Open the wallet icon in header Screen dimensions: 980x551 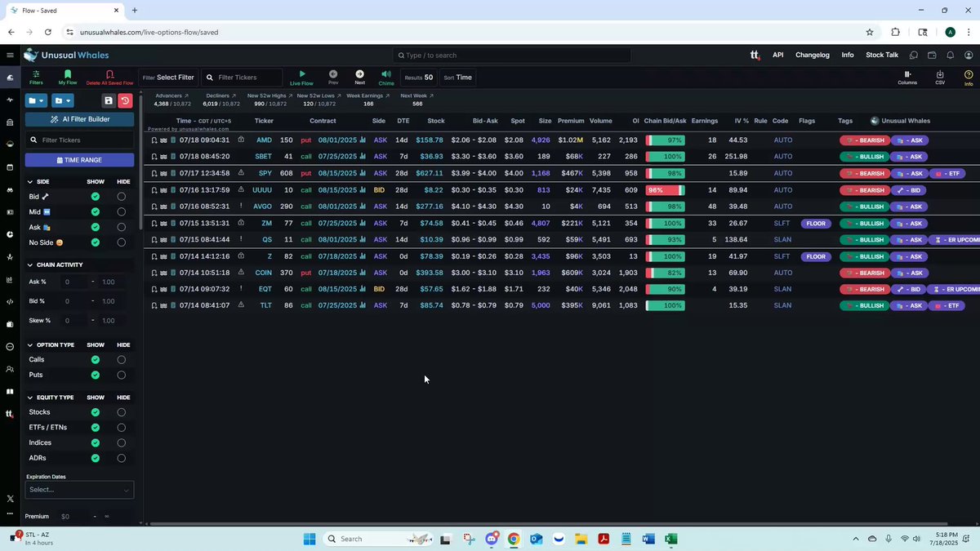pos(932,55)
